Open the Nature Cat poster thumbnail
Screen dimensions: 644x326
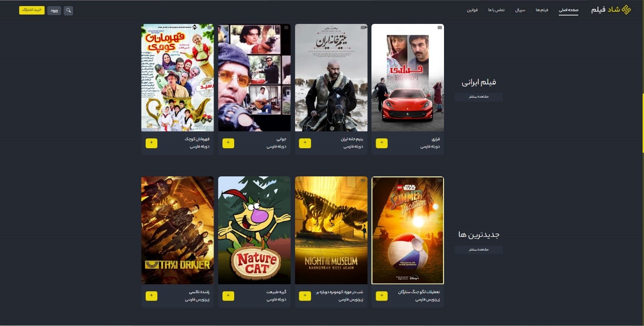point(254,230)
